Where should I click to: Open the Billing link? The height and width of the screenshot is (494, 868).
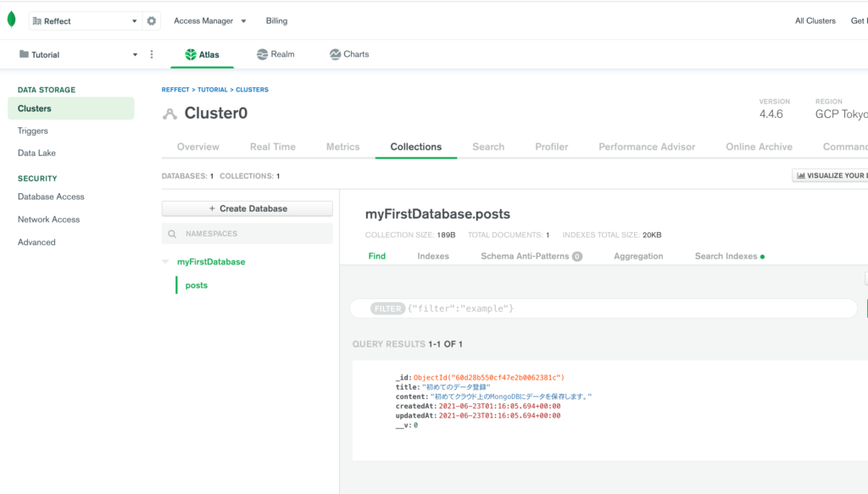(x=276, y=21)
